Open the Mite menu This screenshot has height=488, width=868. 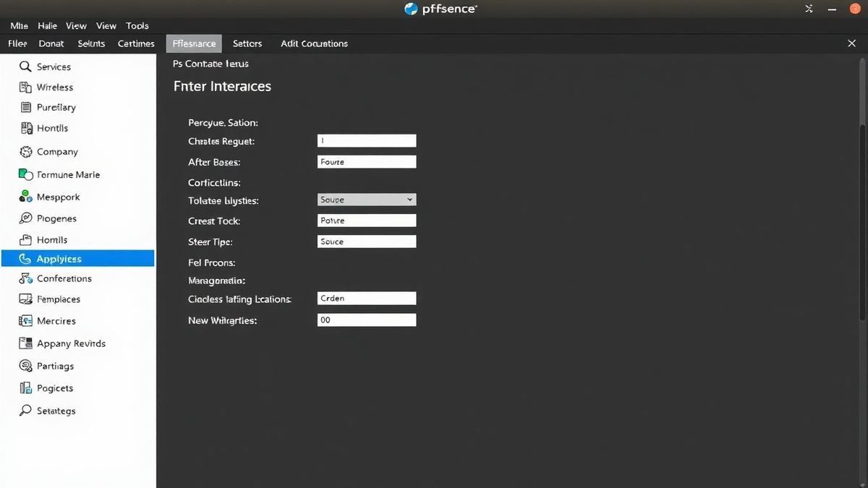(x=19, y=25)
